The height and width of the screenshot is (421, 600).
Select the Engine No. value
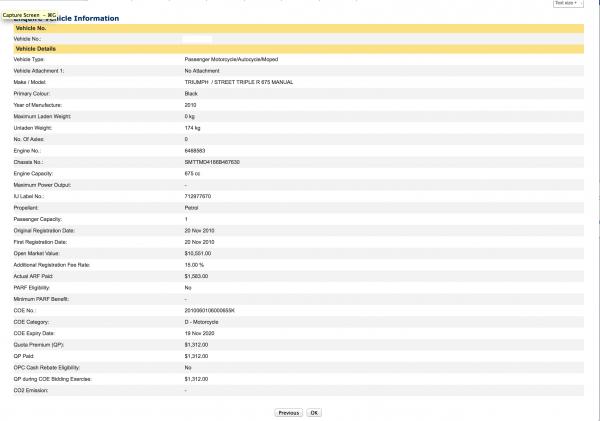[x=195, y=151]
